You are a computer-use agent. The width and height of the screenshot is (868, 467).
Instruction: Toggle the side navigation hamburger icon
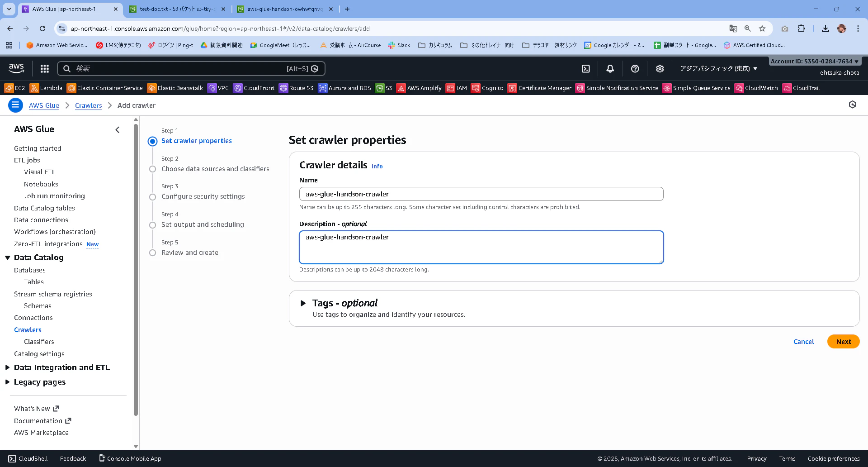[15, 105]
